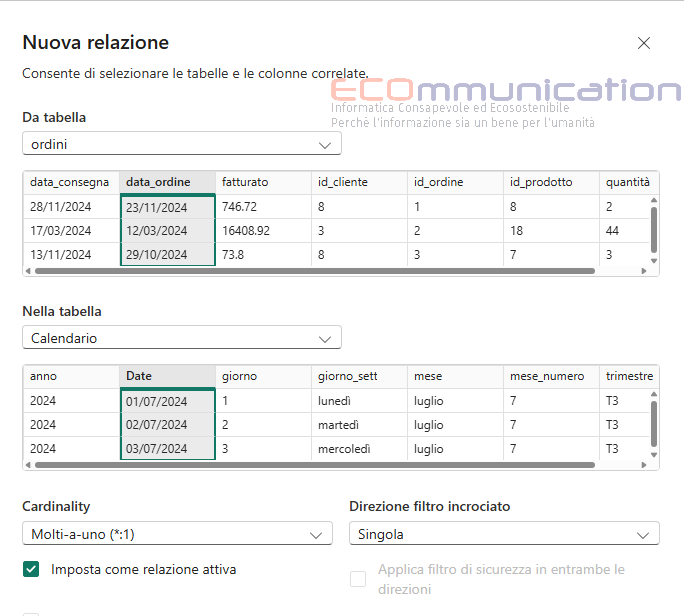The height and width of the screenshot is (616, 684).
Task: Click the fatturato value 73.8
Action: [x=263, y=254]
